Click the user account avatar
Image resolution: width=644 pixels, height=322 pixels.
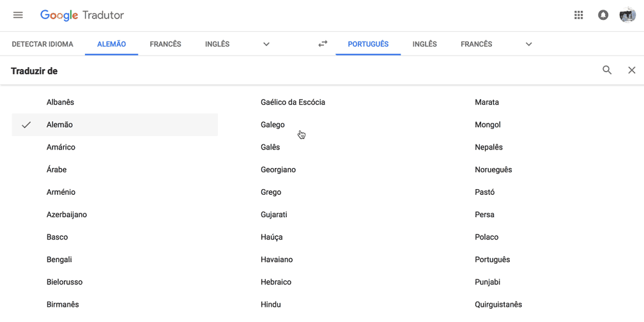[x=627, y=15]
